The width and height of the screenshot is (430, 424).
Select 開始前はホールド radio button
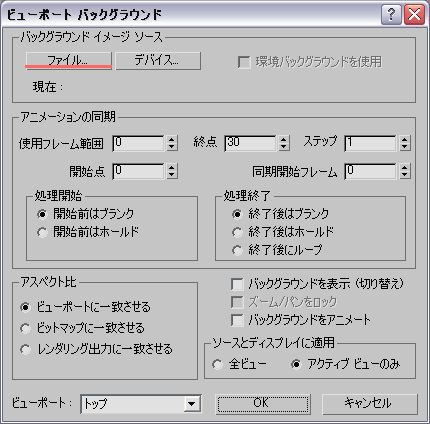[x=42, y=232]
